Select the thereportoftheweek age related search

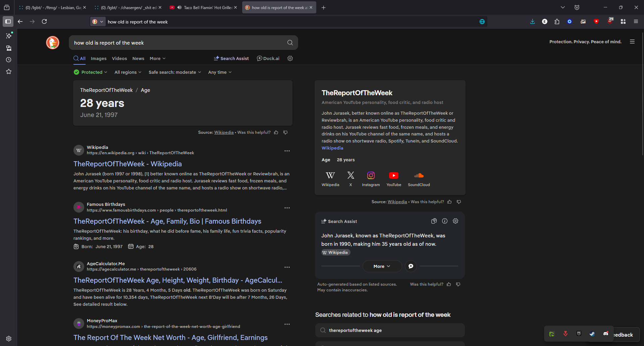coord(390,330)
